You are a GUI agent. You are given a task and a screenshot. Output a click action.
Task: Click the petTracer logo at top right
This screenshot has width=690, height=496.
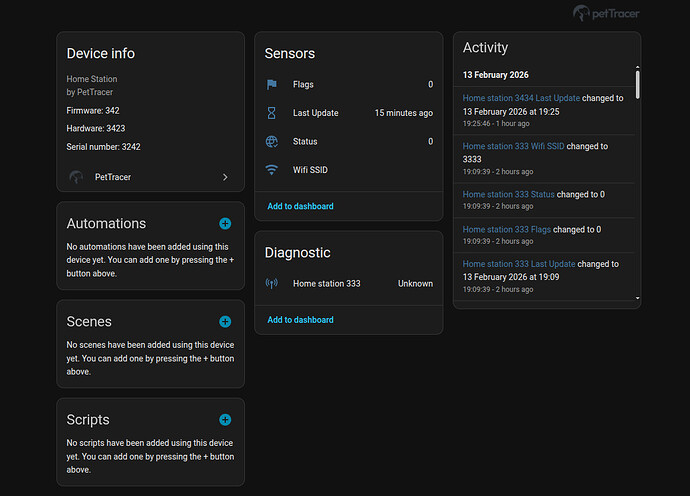[606, 14]
